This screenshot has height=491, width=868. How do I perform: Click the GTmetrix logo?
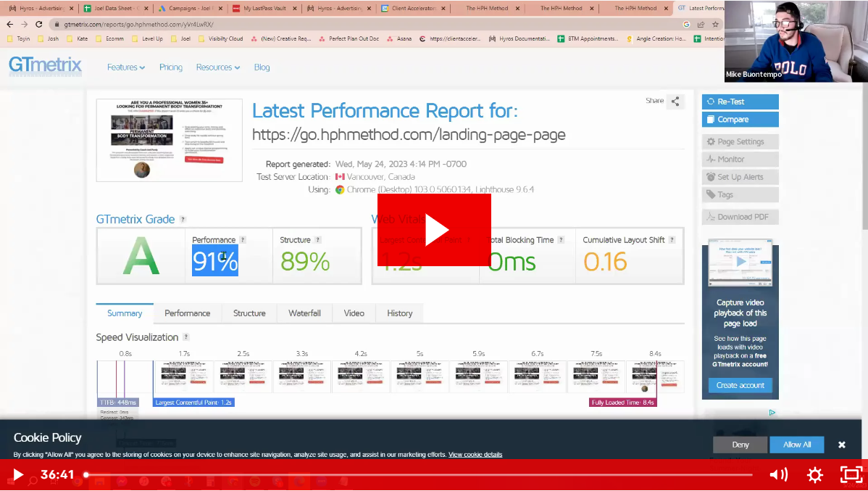click(45, 66)
